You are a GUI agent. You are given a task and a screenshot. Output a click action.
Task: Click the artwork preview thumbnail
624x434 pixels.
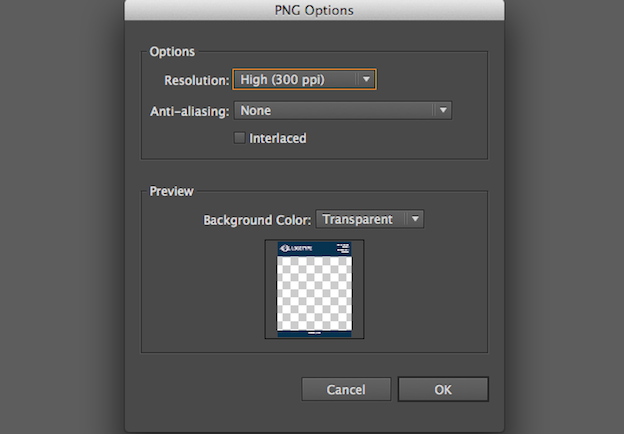(314, 289)
